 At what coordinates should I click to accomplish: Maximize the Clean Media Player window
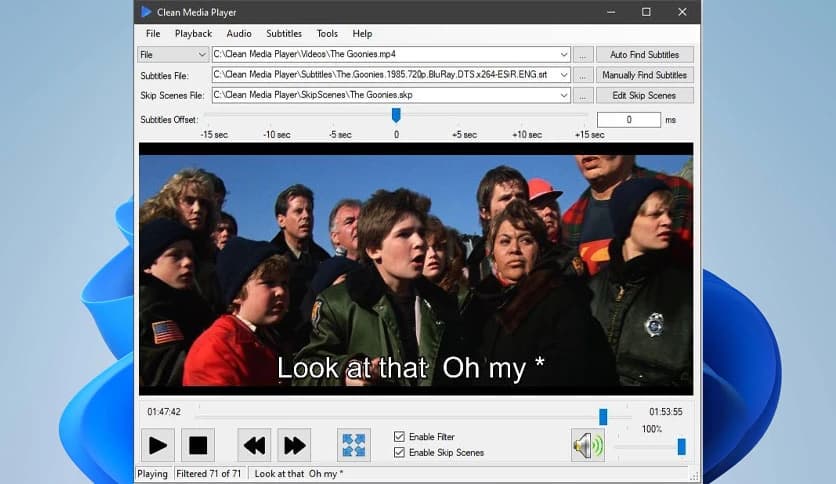[646, 12]
